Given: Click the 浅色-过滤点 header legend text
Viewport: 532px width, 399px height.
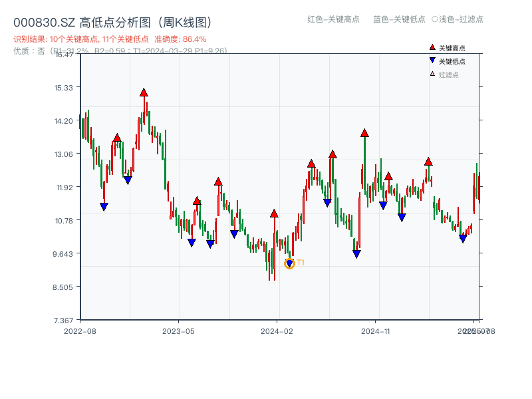Looking at the screenshot, I should click(x=461, y=19).
